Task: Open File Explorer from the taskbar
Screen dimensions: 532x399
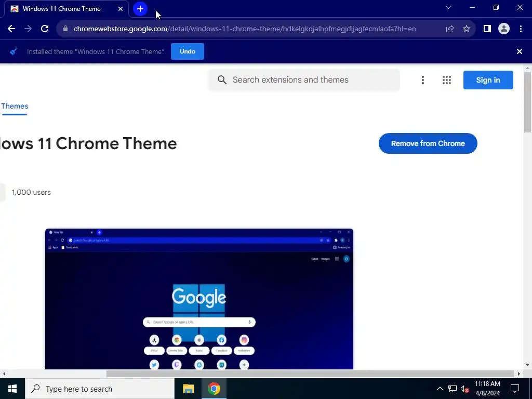Action: [188, 389]
